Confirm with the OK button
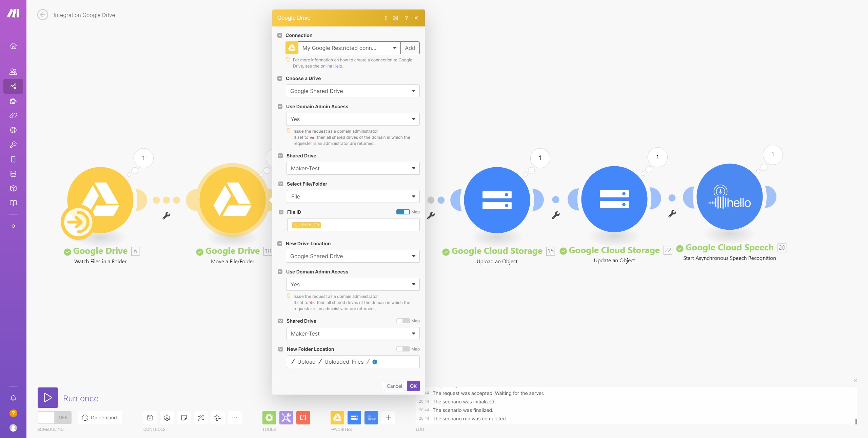 click(x=413, y=386)
